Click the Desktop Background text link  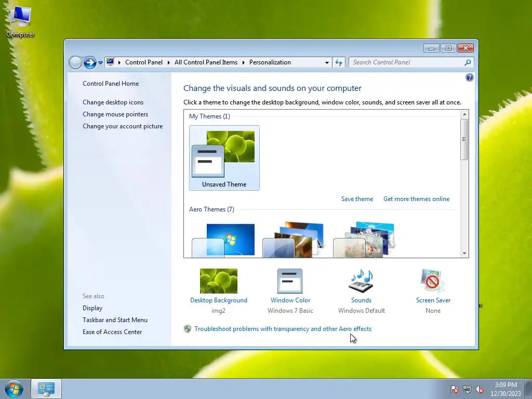[219, 300]
